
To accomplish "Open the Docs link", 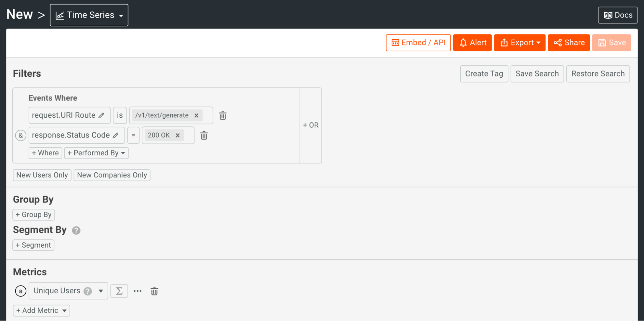I will click(x=618, y=15).
